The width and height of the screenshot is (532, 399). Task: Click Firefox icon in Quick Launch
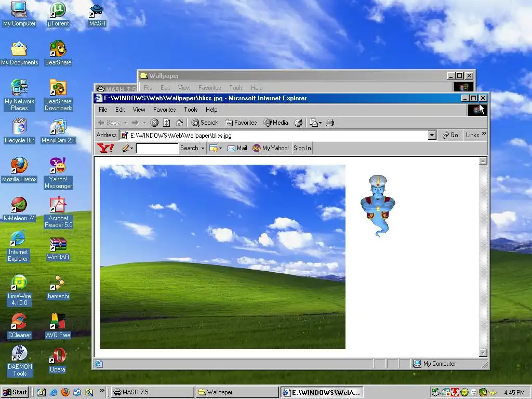[x=65, y=392]
